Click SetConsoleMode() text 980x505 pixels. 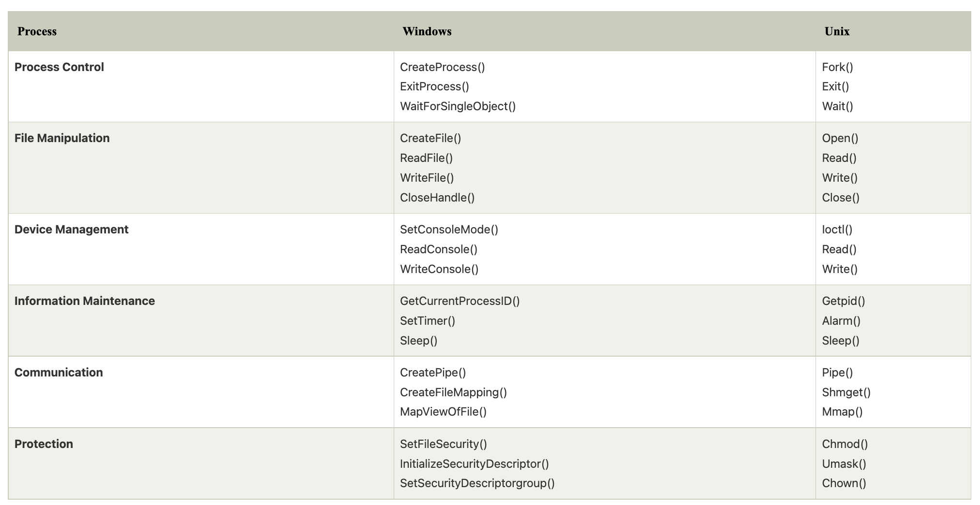click(449, 230)
